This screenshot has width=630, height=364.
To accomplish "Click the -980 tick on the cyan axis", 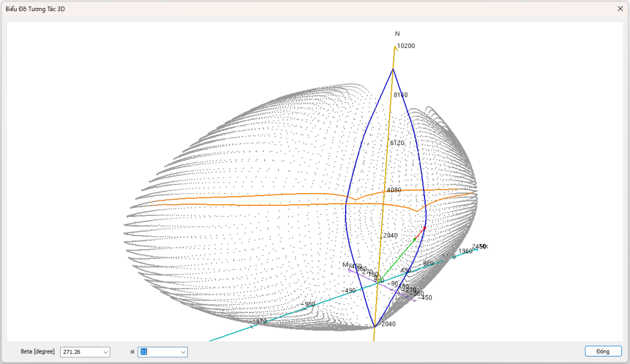I will [x=308, y=304].
